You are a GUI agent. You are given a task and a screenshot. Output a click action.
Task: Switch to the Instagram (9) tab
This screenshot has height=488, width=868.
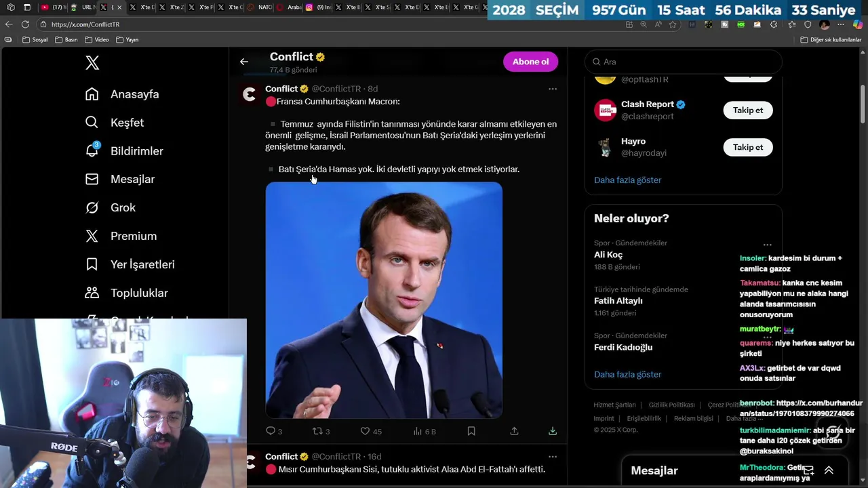coord(318,7)
